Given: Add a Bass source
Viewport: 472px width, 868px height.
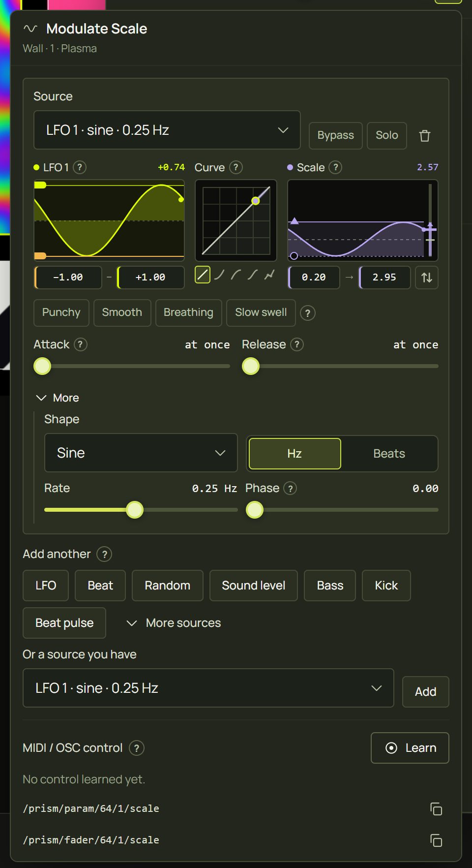Looking at the screenshot, I should (330, 586).
